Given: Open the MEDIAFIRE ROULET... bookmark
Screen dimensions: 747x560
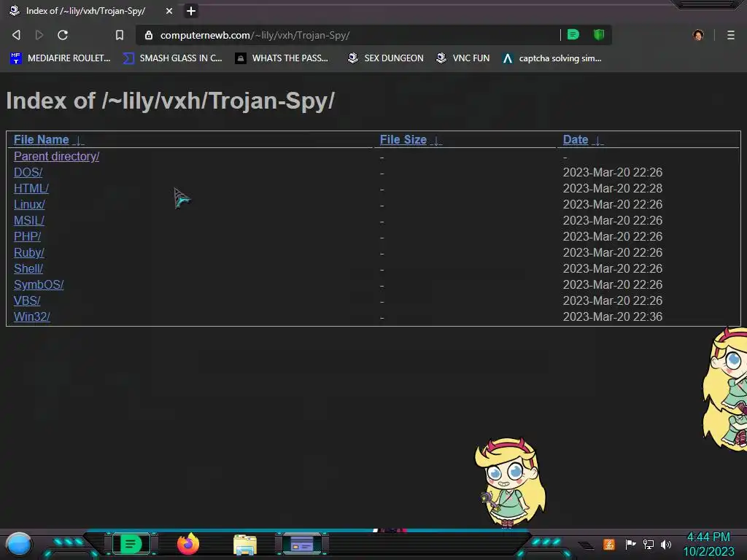Looking at the screenshot, I should coord(60,58).
